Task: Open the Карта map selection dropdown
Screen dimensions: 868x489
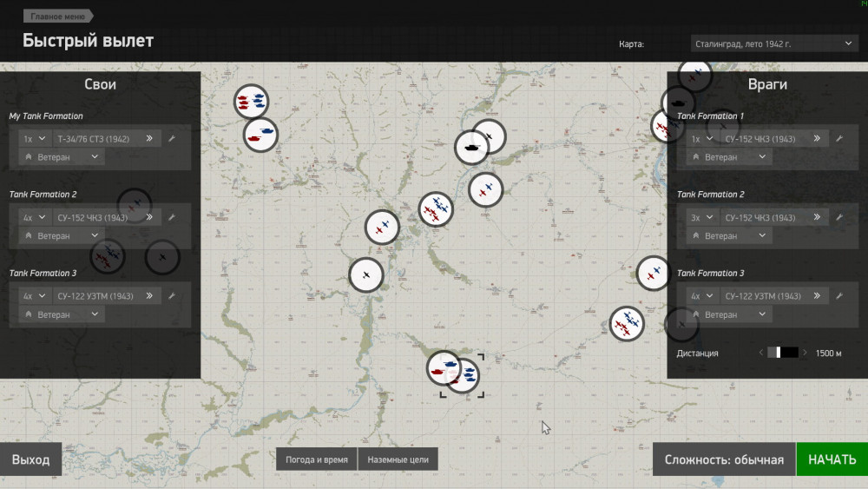Action: [773, 43]
